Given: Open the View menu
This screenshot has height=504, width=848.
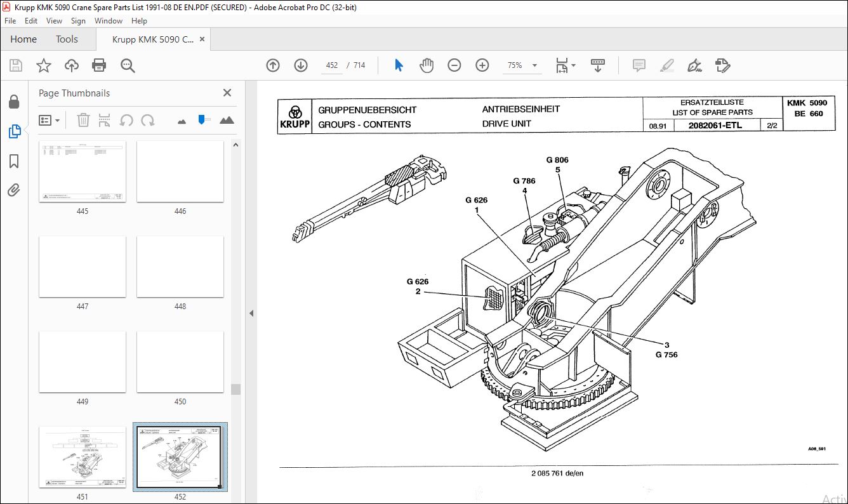Looking at the screenshot, I should 55,21.
